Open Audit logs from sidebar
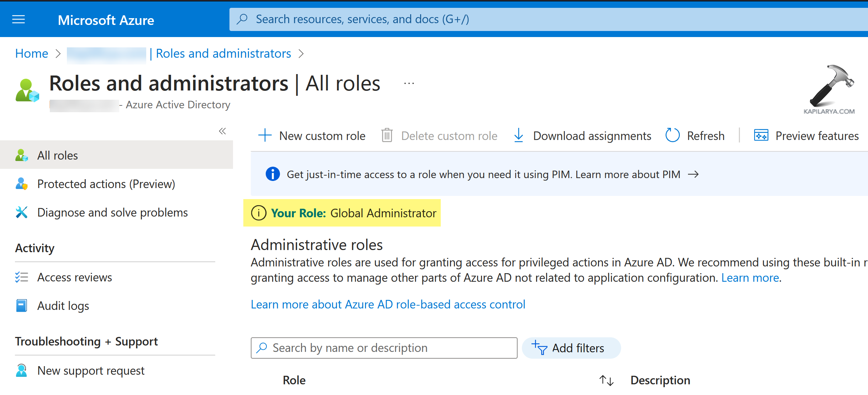 [63, 306]
